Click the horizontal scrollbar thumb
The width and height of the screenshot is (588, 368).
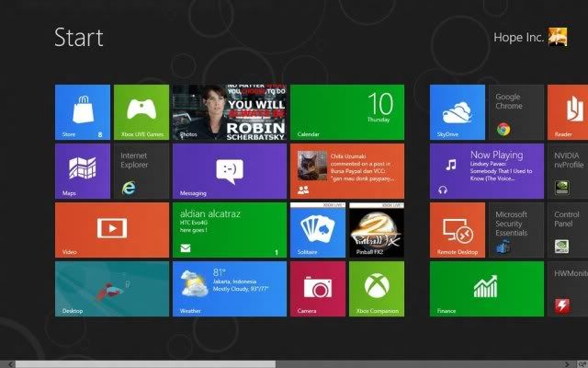pyautogui.click(x=145, y=364)
